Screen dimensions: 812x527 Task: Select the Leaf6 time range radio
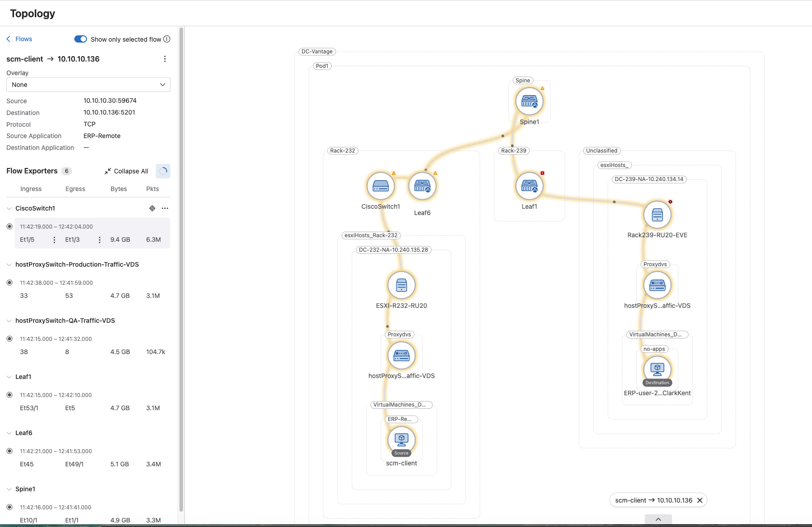(10, 451)
